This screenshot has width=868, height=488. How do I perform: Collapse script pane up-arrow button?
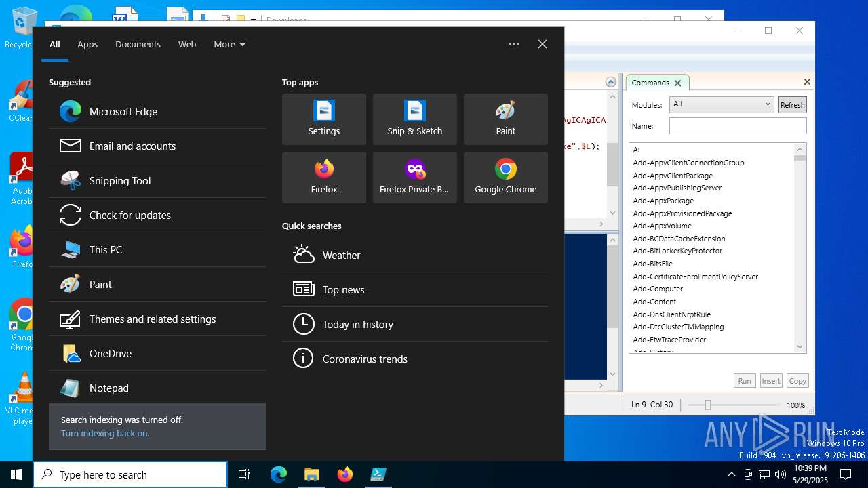[x=611, y=82]
